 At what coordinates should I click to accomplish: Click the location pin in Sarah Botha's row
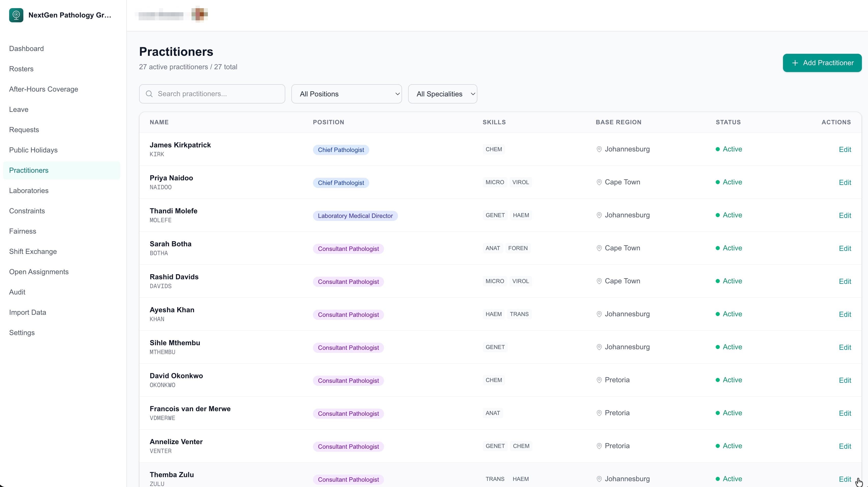pos(599,248)
